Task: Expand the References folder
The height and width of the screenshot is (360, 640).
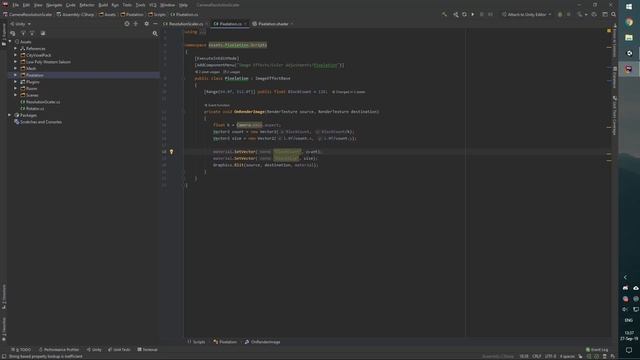Action: pyautogui.click(x=16, y=49)
